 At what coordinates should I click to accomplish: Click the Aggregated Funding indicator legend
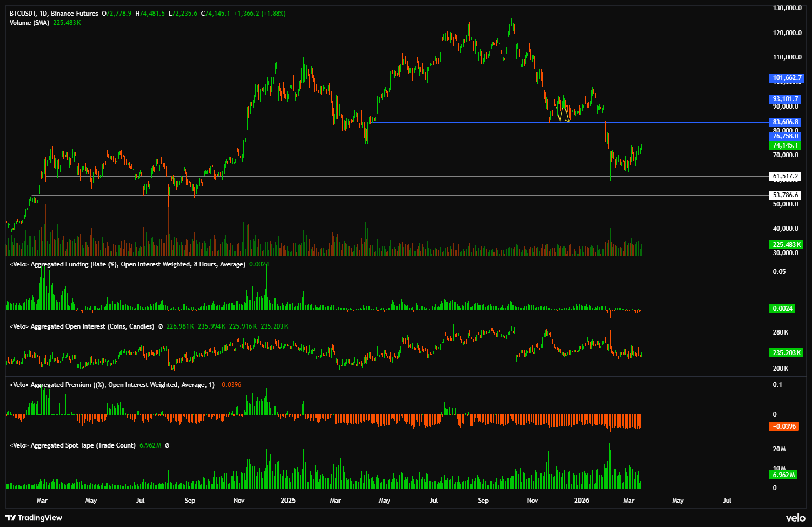(128, 264)
